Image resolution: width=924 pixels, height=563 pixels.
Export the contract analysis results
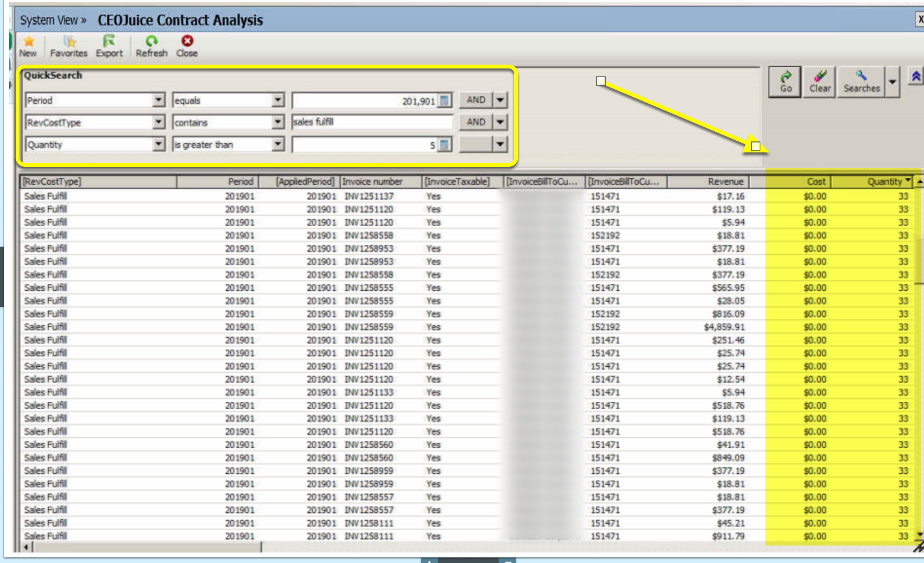109,46
